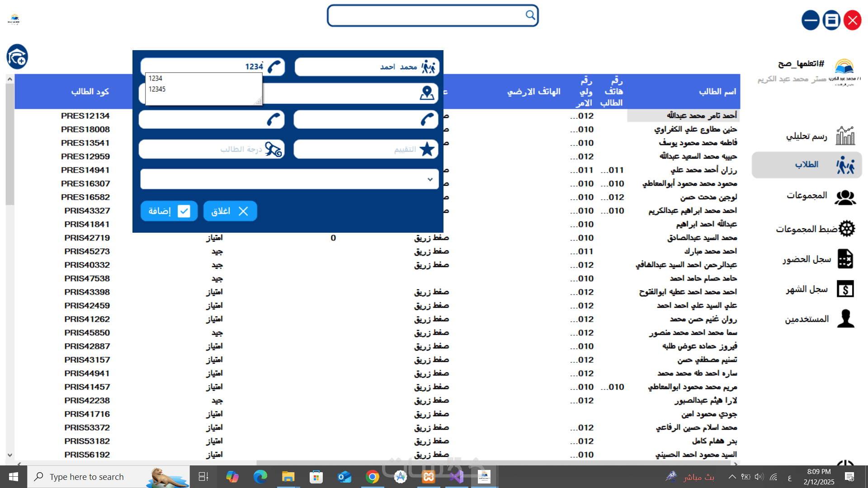Open Google Chrome from the taskbar
The image size is (868, 488).
click(x=372, y=477)
